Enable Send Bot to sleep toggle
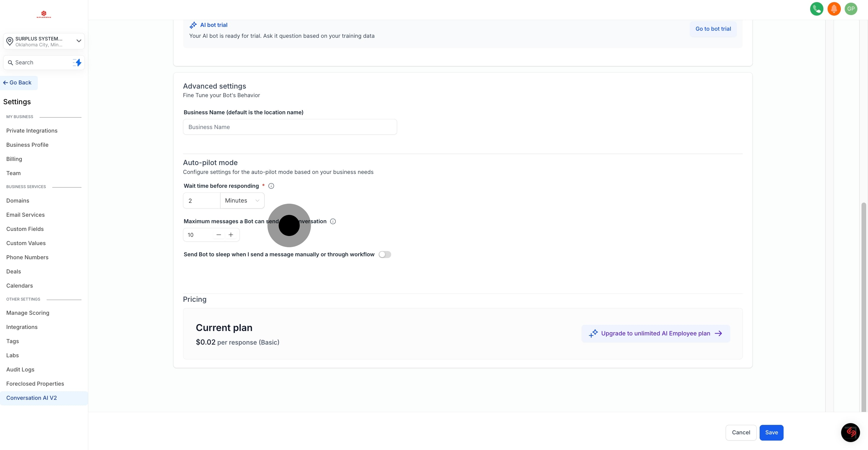 385,254
